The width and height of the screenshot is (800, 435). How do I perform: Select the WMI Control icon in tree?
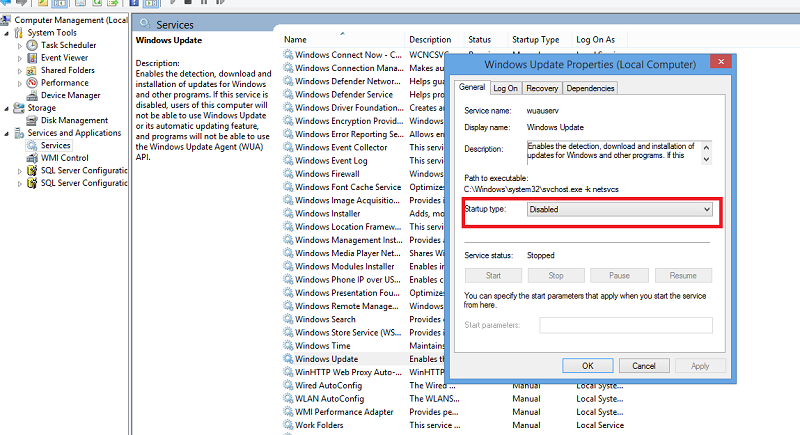pyautogui.click(x=32, y=158)
